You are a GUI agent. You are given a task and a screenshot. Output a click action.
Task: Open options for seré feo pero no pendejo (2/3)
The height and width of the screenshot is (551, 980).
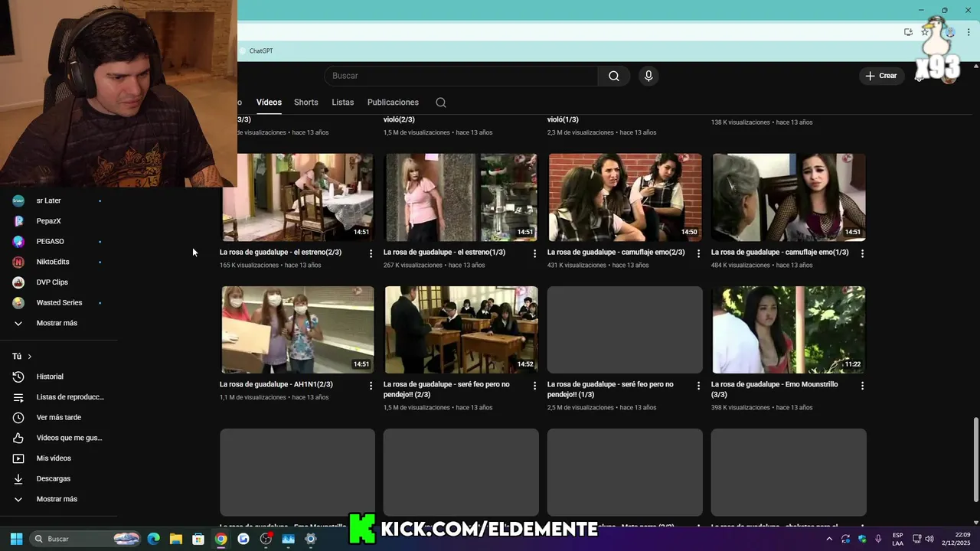click(535, 386)
